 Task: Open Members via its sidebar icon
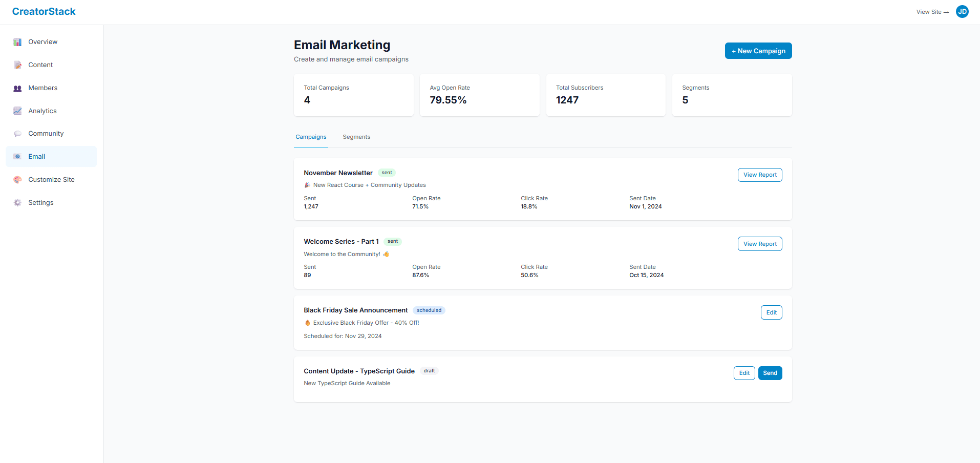click(17, 88)
